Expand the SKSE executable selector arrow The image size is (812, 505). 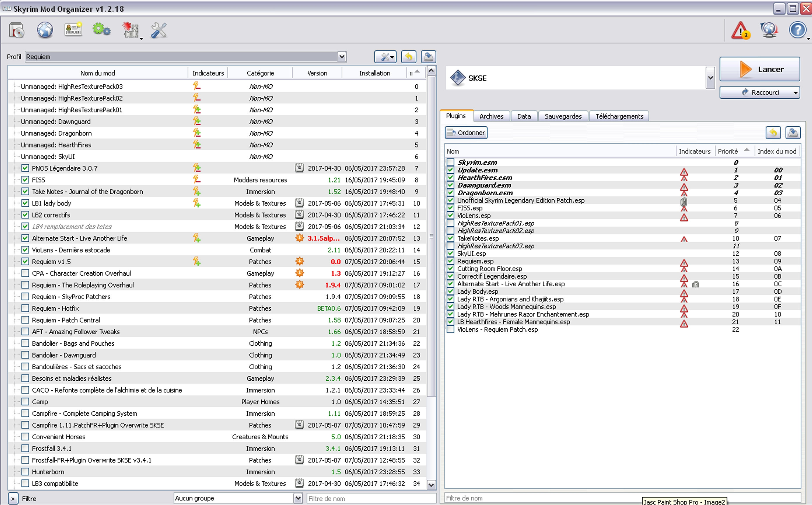point(710,78)
